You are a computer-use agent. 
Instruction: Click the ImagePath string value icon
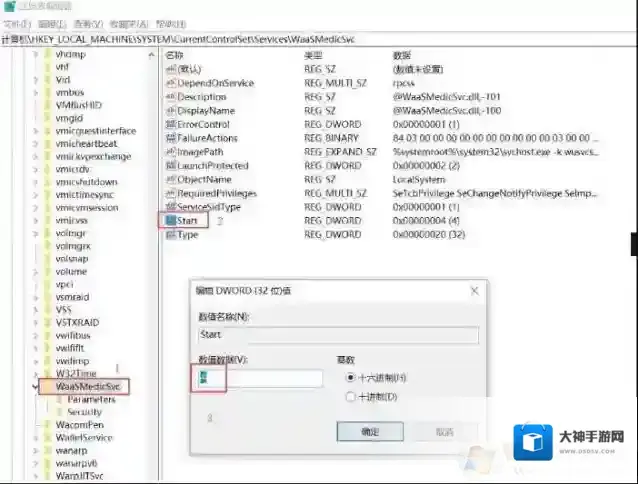click(x=170, y=152)
